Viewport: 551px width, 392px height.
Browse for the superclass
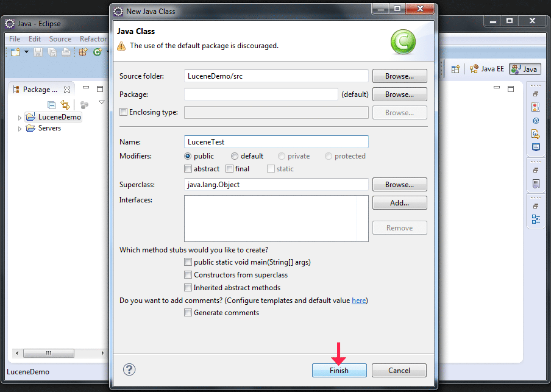click(400, 185)
